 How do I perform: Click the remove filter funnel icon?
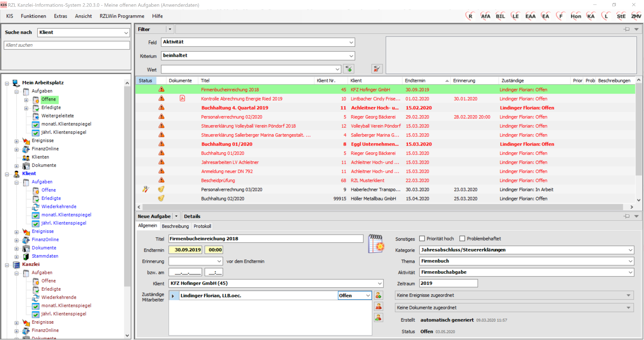376,69
